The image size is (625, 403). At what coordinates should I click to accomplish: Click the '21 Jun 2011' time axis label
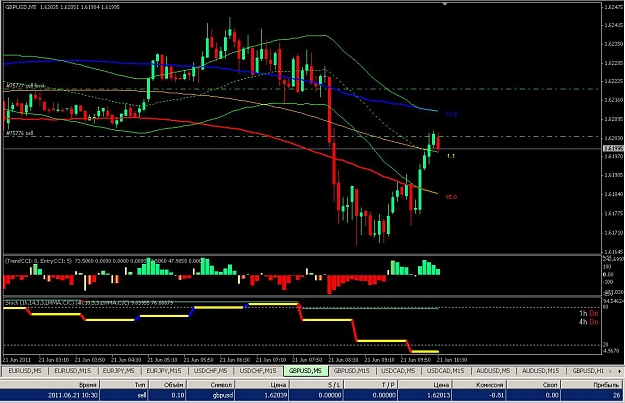click(x=17, y=360)
